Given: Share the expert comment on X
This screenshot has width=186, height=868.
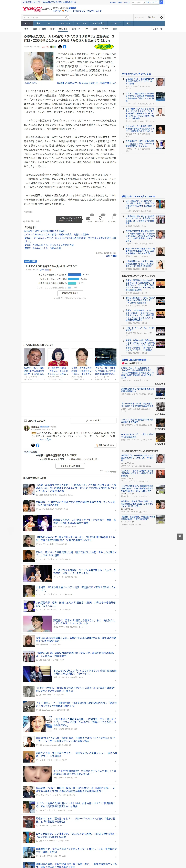Looking at the screenshot, I should pyautogui.click(x=33, y=445).
